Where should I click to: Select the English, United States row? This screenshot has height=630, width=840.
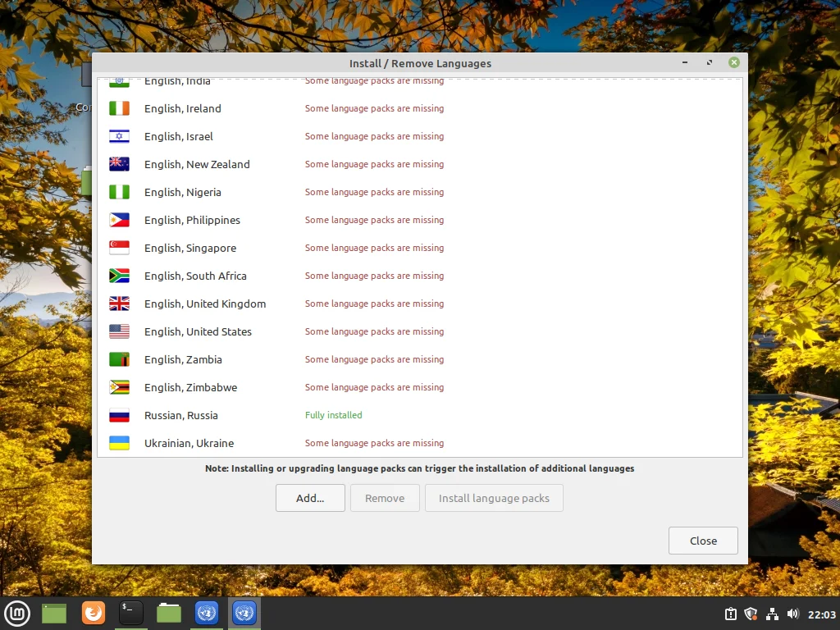(419, 331)
